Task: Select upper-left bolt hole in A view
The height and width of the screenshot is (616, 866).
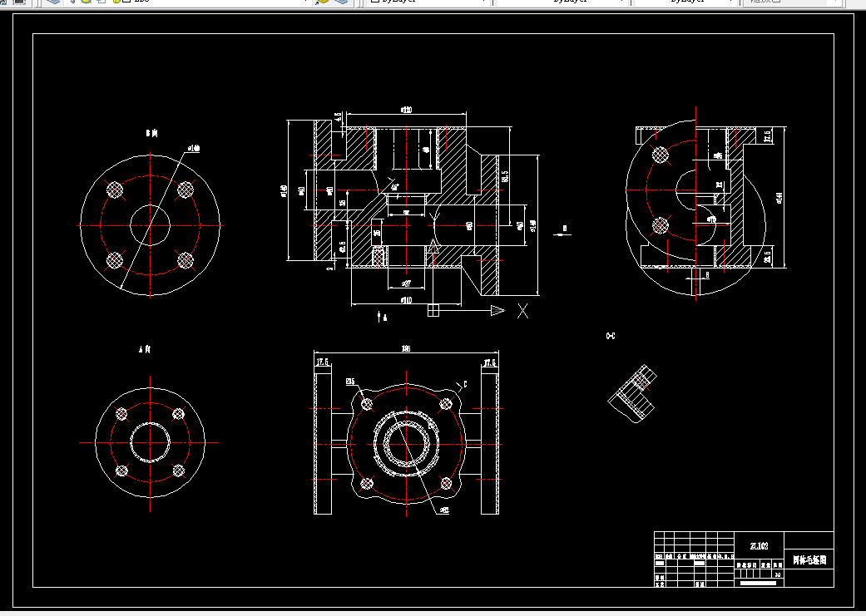Action: (121, 414)
